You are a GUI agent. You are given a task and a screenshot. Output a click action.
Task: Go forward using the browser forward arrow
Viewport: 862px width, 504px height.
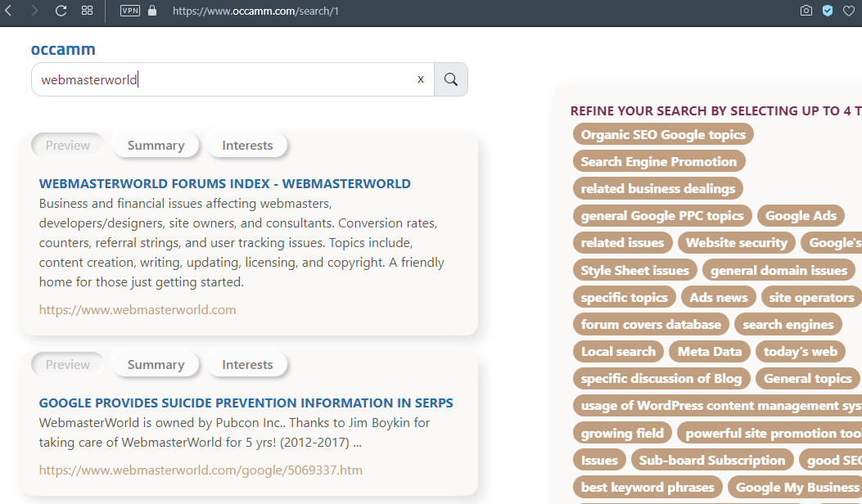pyautogui.click(x=34, y=11)
